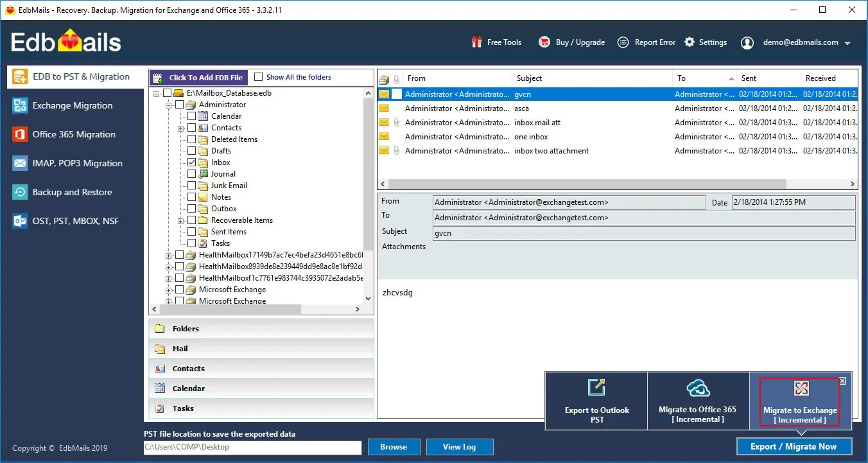This screenshot has height=463, width=868.
Task: Open Free Tools gift icon
Action: [x=476, y=42]
